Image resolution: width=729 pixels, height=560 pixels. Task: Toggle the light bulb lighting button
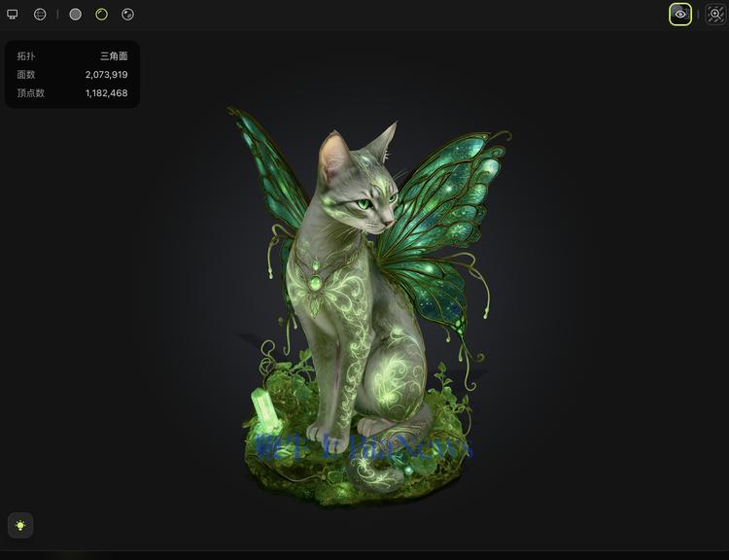[20, 525]
